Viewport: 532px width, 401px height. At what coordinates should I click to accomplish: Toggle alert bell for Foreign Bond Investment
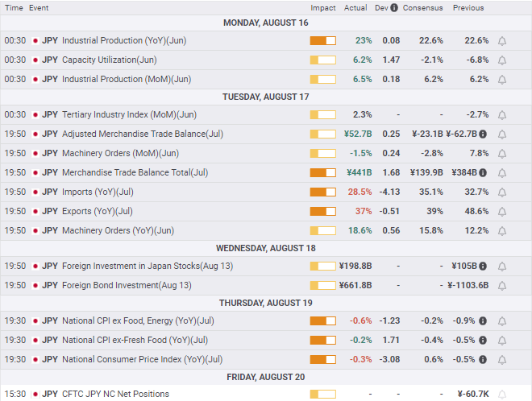click(502, 286)
